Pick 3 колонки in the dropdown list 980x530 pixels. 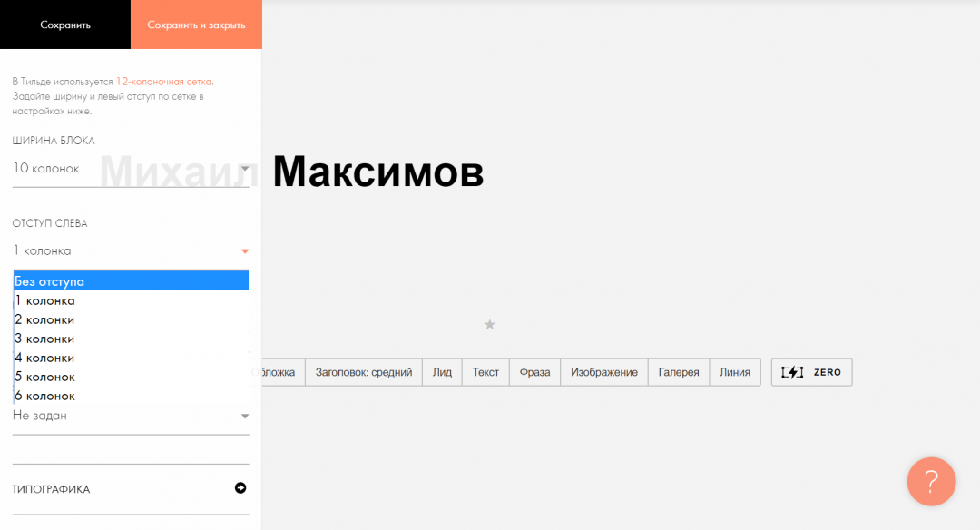[x=131, y=339]
